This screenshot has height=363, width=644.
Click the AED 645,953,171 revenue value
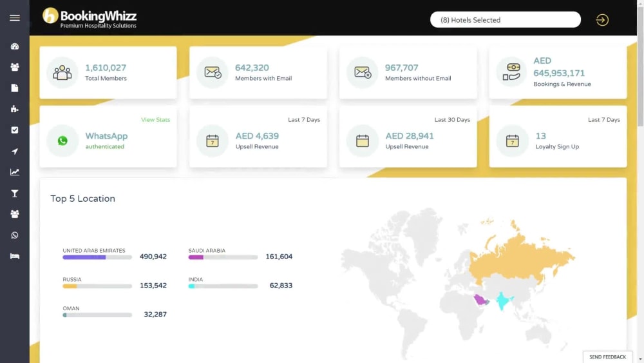[558, 67]
